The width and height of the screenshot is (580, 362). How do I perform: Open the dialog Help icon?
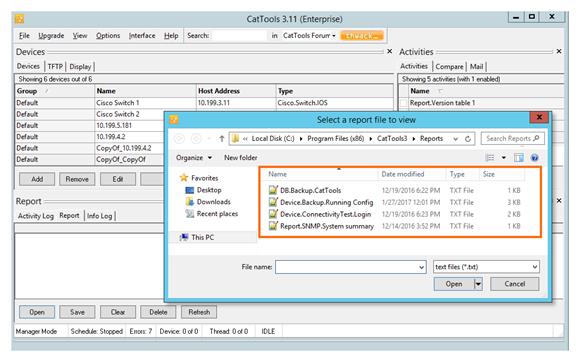pos(535,158)
